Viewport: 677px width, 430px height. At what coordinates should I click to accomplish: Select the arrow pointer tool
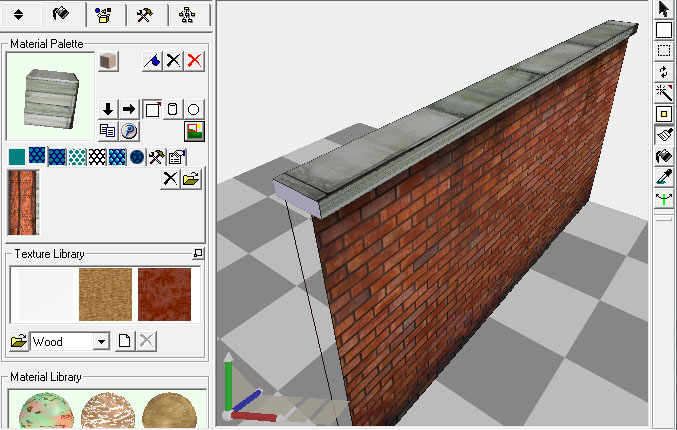[x=663, y=9]
